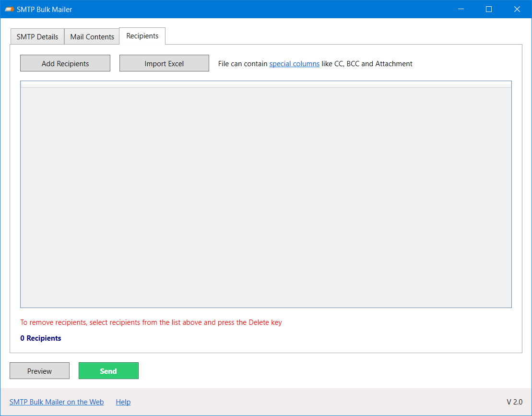Click the SMTP Bulk Mailer title bar icon
This screenshot has width=532, height=416.
click(x=10, y=10)
